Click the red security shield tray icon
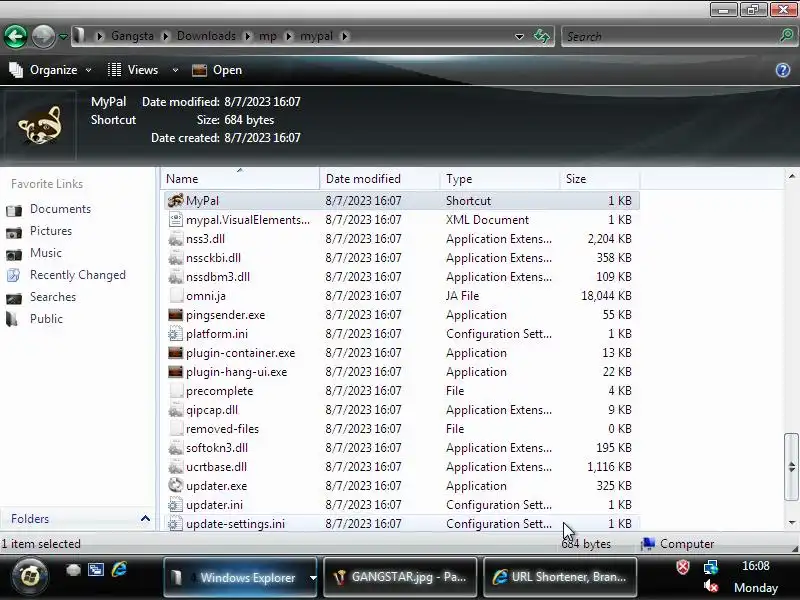Image resolution: width=800 pixels, height=600 pixels. [683, 566]
